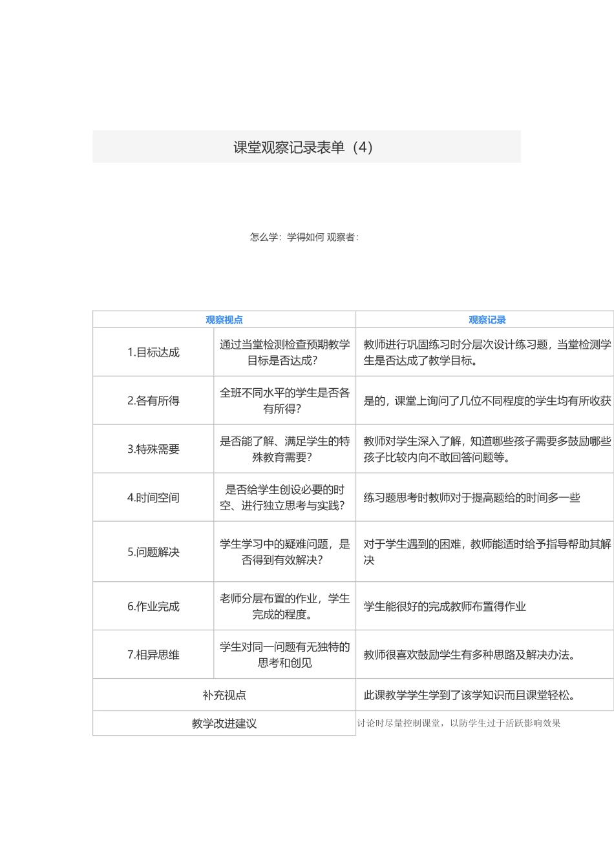Click the record 此课教学学生学到了该学知识而且课堂轻松。
614x868 pixels.
(469, 696)
